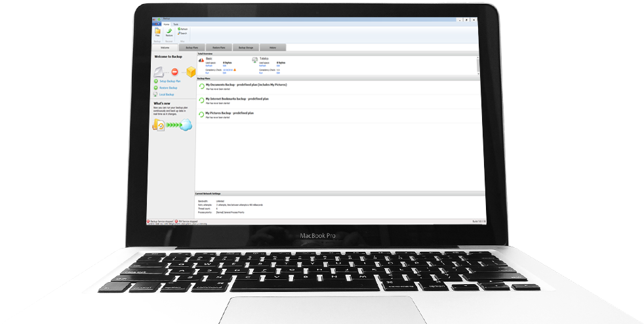
Task: Click the Basic consistency check date link
Action: point(228,70)
